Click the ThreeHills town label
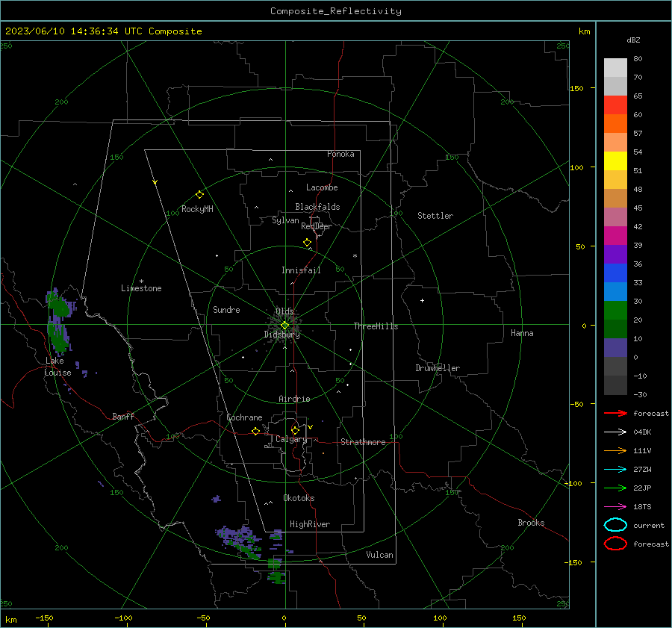672x628 pixels. click(376, 326)
